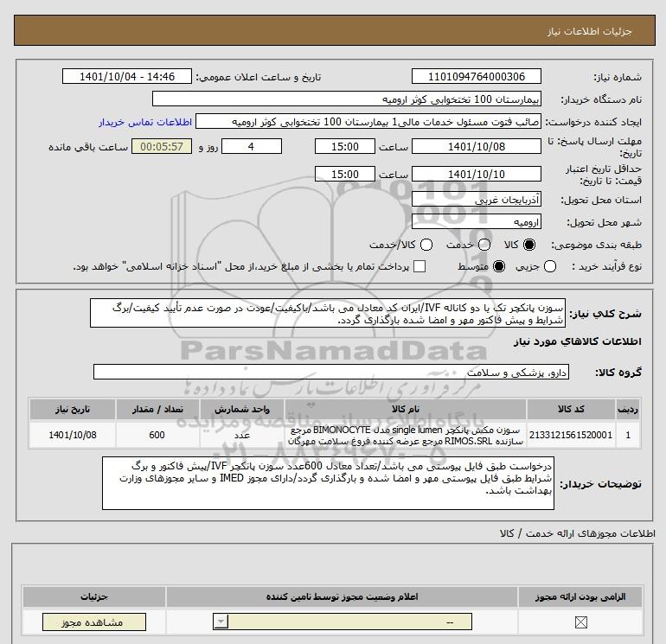Screen dimensions: 666x644
Task: Click the تعداد / مقدار column header
Action: [x=157, y=409]
